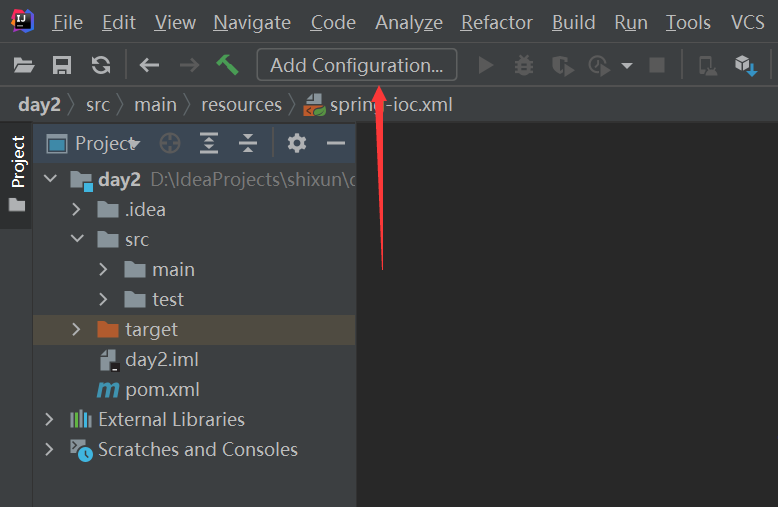Select the main folder row

194,269
